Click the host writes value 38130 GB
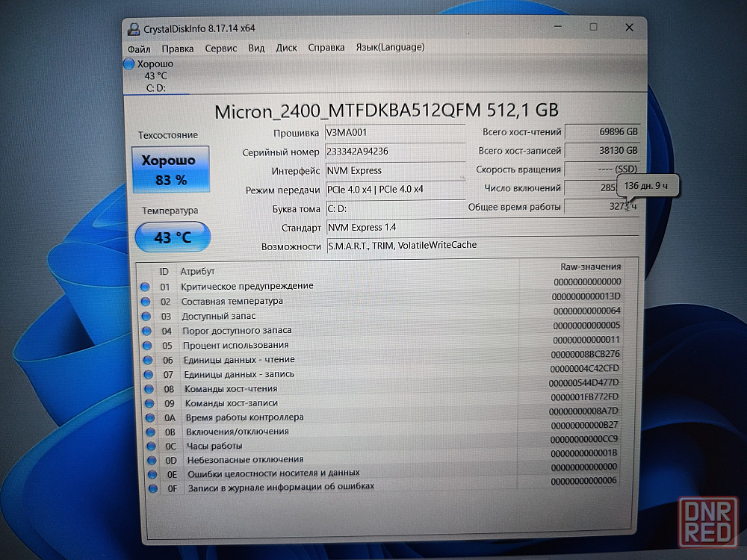Viewport: 747px width, 560px height. pos(601,151)
